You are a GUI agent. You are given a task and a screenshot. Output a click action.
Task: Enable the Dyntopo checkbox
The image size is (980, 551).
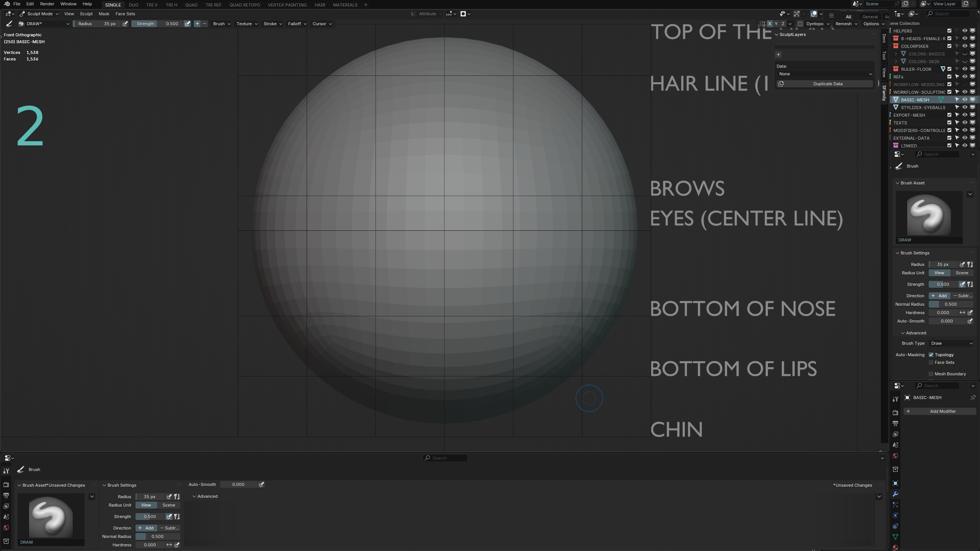point(800,24)
